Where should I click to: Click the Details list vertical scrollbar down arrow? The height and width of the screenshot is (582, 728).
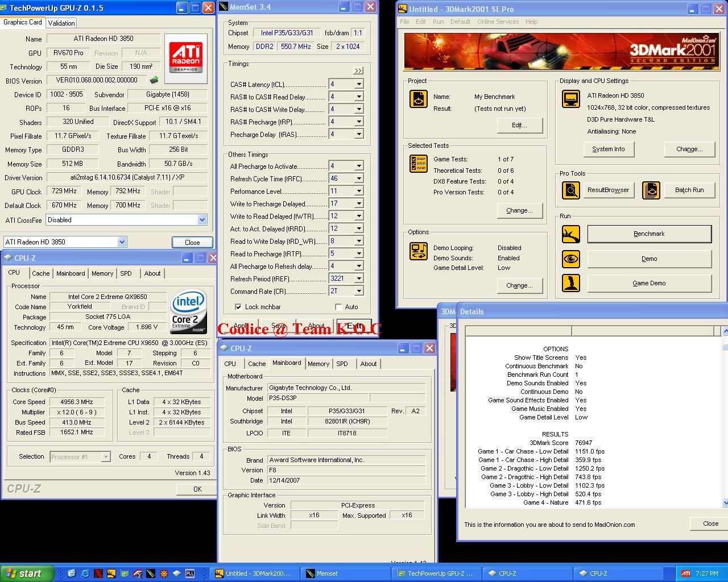725,502
